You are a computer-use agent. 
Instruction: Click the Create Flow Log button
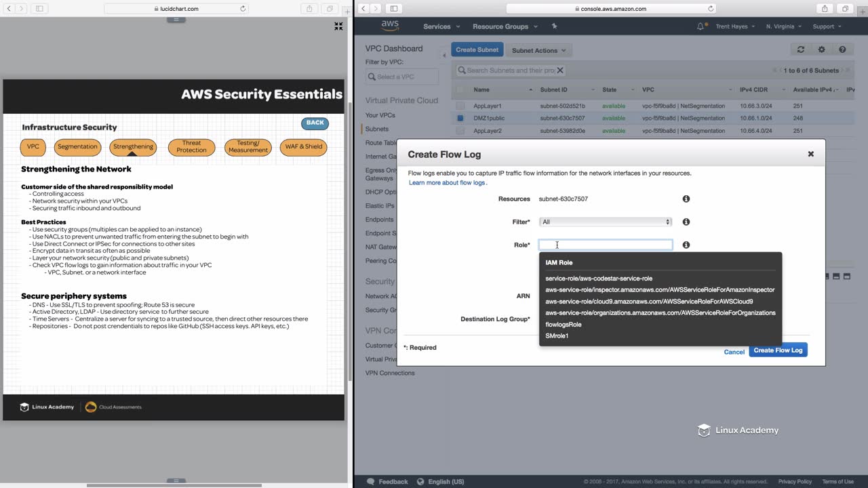[778, 350]
